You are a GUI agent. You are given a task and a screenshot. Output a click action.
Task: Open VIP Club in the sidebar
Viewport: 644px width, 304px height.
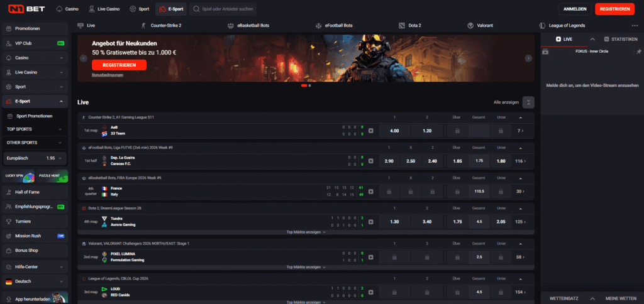click(35, 43)
